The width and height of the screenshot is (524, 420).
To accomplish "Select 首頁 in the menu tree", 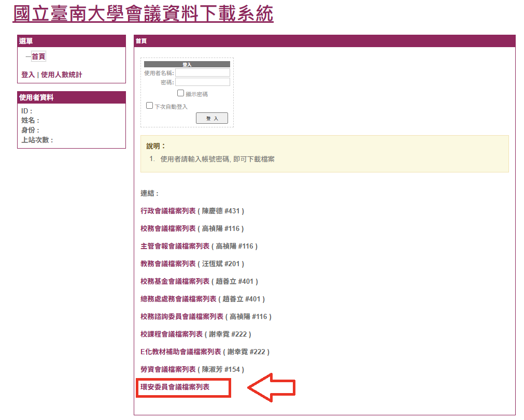I will (x=38, y=56).
